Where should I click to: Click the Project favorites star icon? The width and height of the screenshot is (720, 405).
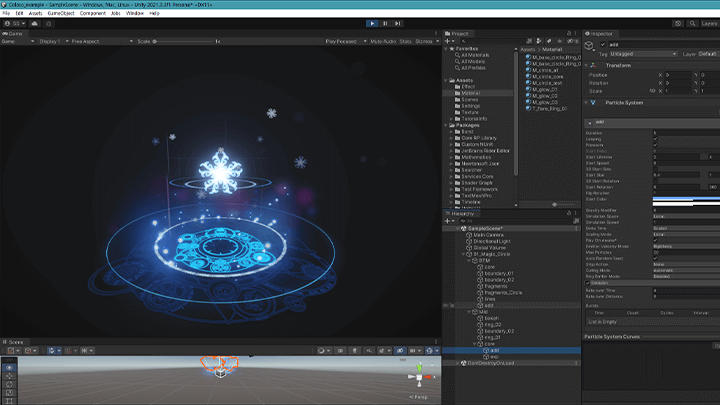[x=560, y=41]
